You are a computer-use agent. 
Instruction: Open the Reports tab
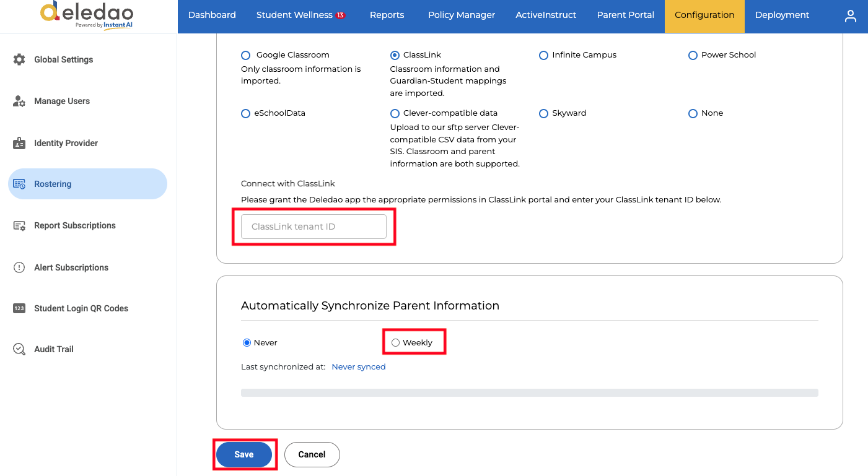click(x=387, y=16)
